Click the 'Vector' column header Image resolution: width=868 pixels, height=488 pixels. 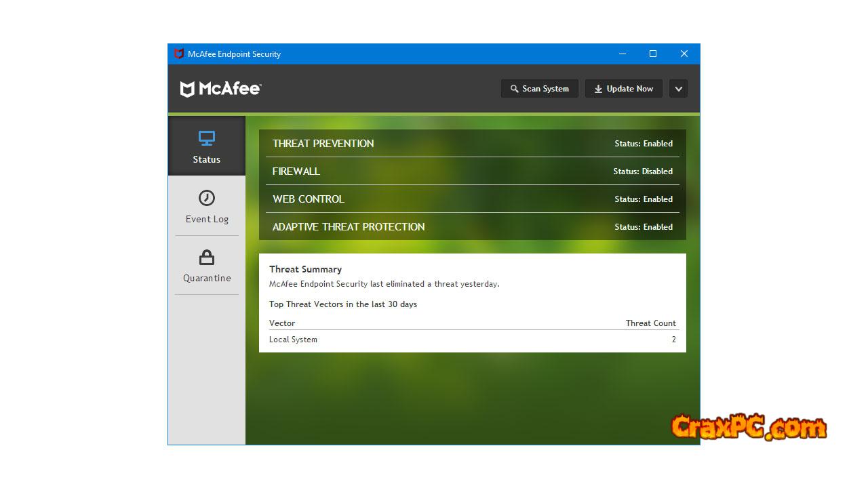(282, 323)
